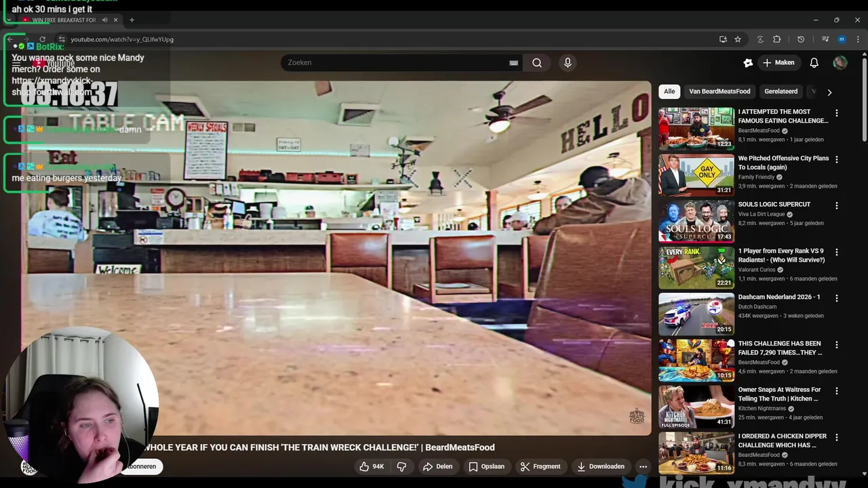
Task: Open options for Most Famous Eating Challenge
Action: point(837,113)
